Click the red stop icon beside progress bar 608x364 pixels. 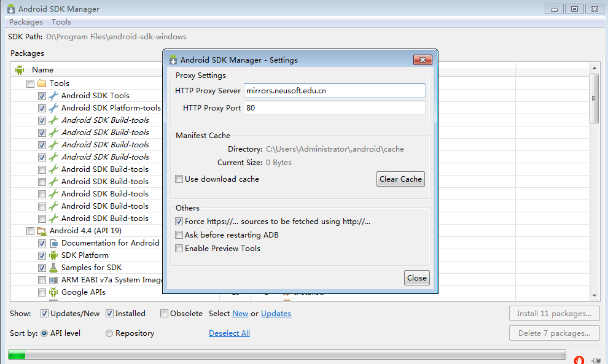[x=579, y=360]
